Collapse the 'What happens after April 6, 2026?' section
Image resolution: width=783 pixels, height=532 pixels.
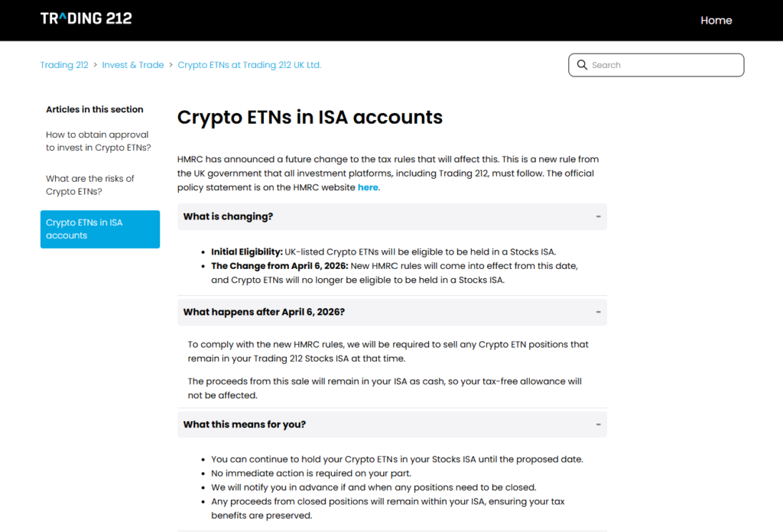[598, 312]
